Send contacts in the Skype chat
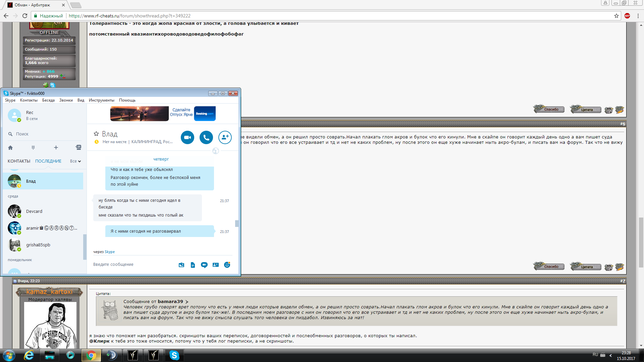 [216, 265]
